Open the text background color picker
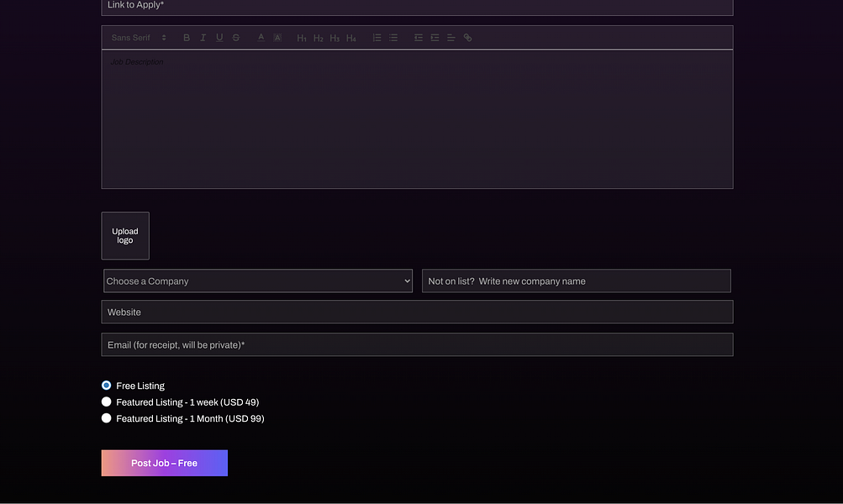The height and width of the screenshot is (504, 843). (x=277, y=38)
